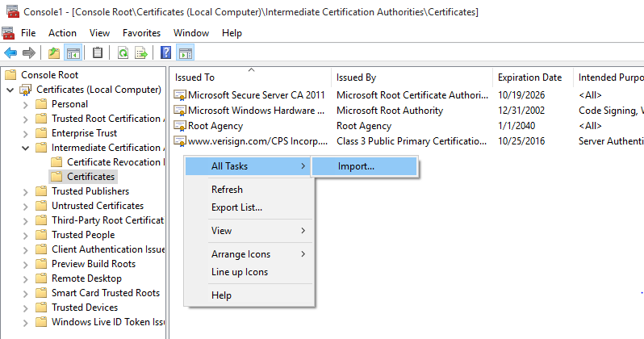644x339 pixels.
Task: Open the Favorites menu
Action: [x=142, y=33]
